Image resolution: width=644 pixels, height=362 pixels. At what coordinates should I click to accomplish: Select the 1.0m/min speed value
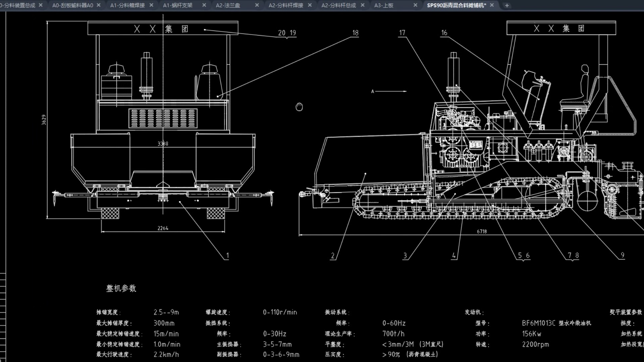(167, 345)
